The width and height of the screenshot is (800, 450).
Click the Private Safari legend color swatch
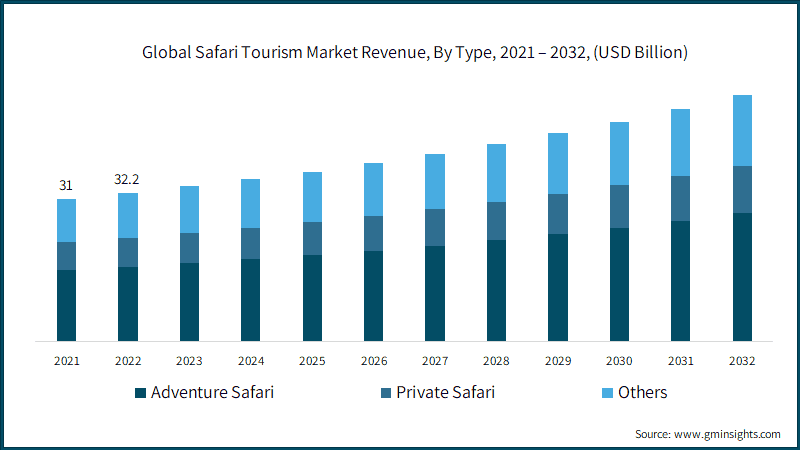point(386,393)
